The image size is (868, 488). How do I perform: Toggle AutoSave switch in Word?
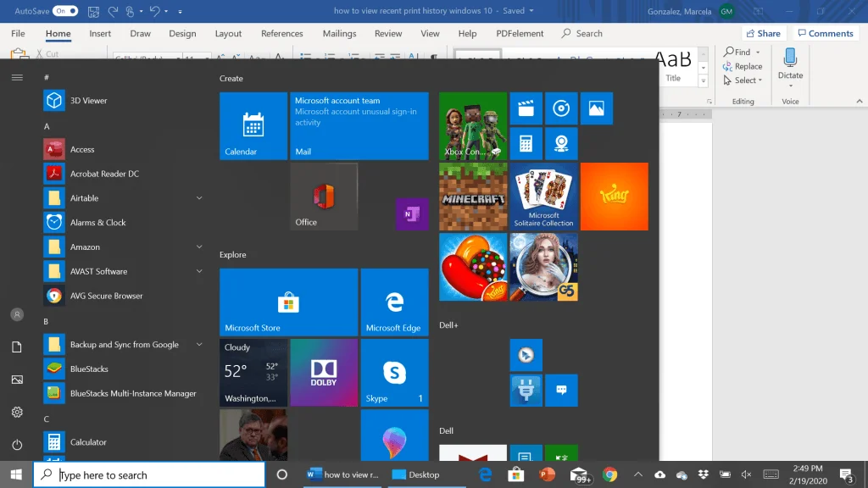[65, 11]
